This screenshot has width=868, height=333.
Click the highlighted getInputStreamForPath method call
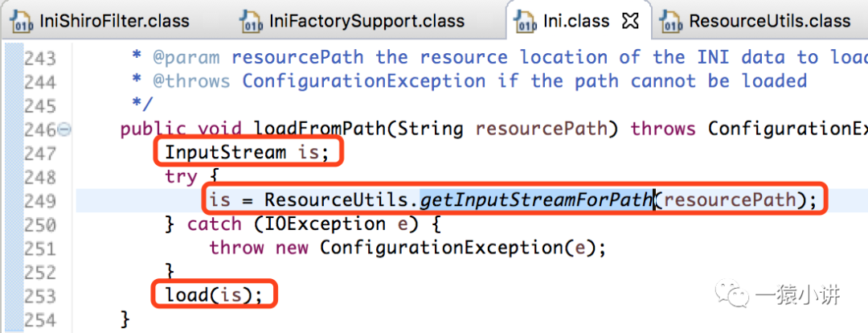536,199
